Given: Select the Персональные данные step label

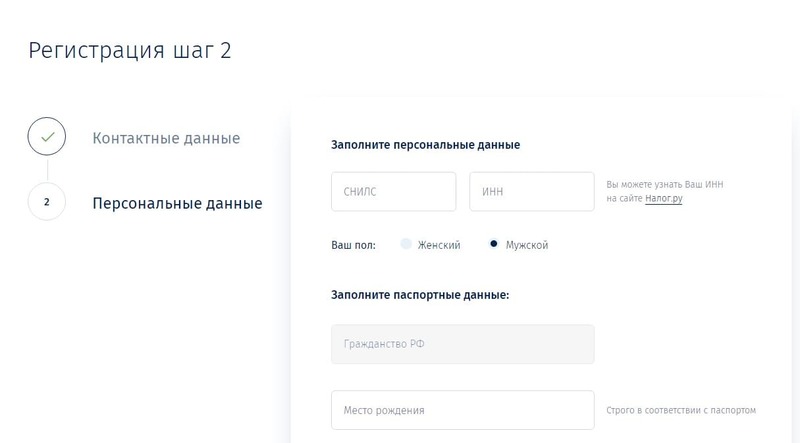Looking at the screenshot, I should point(177,203).
